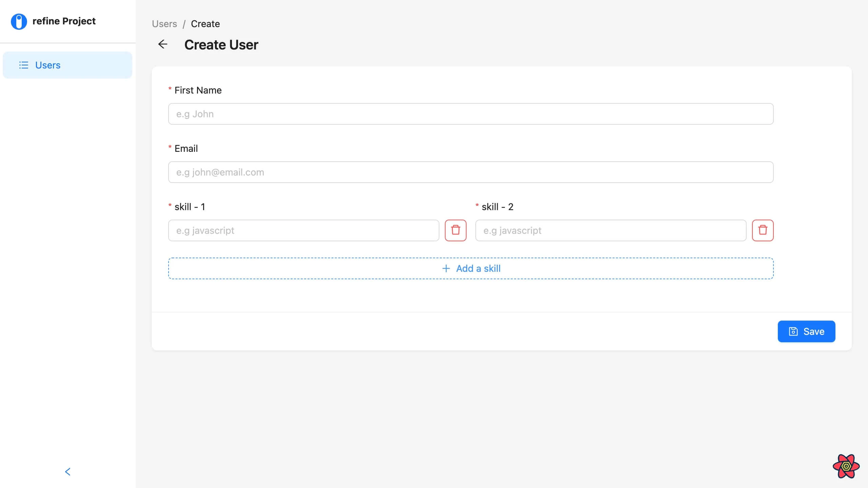This screenshot has width=868, height=488.
Task: Focus the First Name input field
Action: click(x=471, y=114)
